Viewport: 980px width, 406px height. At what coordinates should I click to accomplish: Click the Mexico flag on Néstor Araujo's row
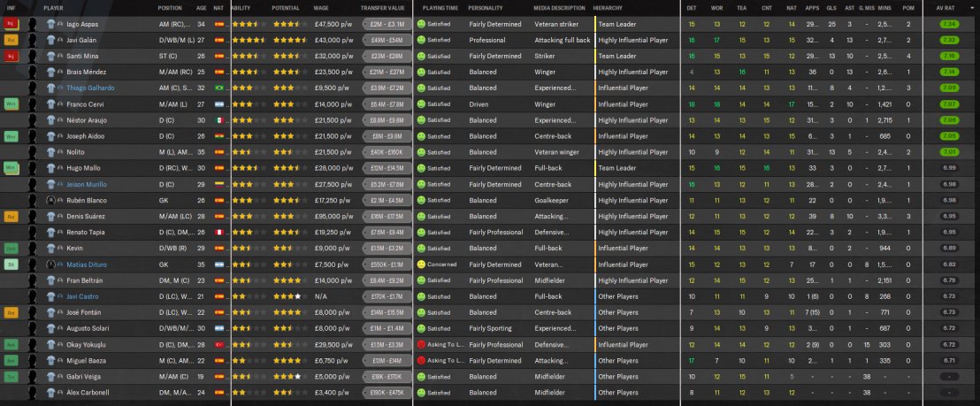[218, 120]
